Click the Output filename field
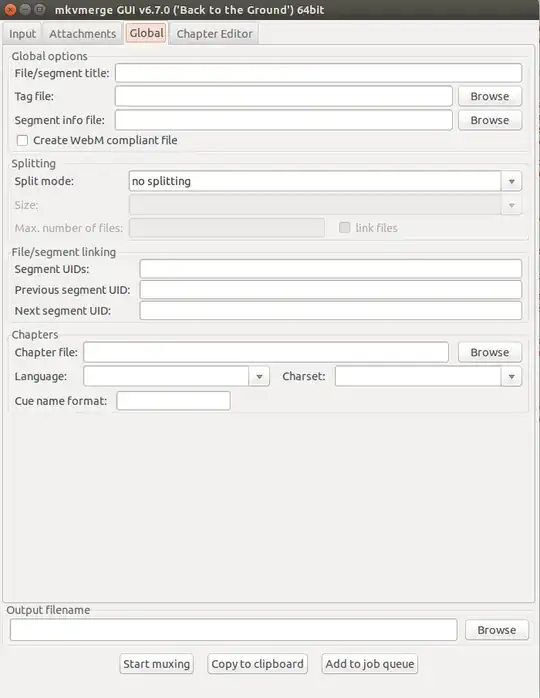This screenshot has height=698, width=540. pos(233,630)
